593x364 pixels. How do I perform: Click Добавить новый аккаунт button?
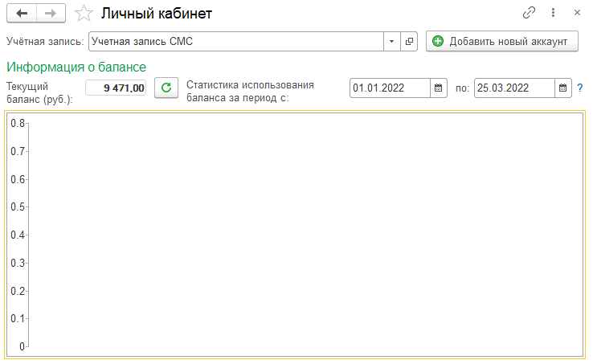click(x=502, y=41)
